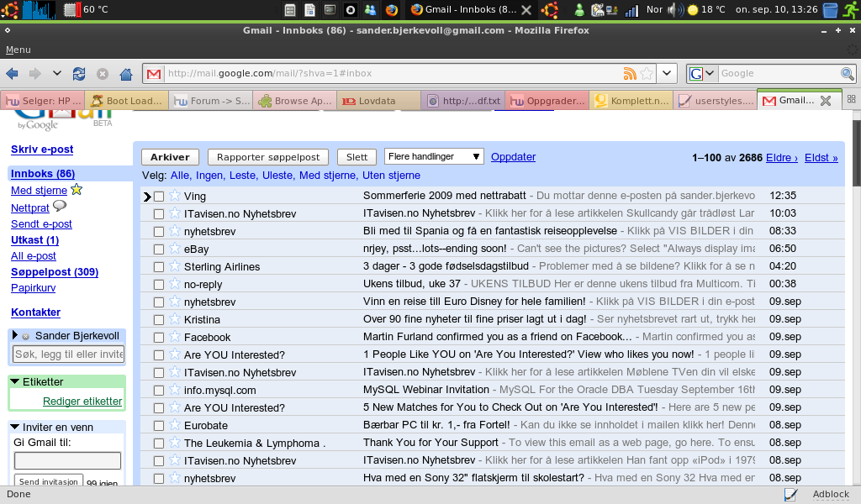861x504 pixels.
Task: Switch to the Boot Load... tab
Action: coord(128,100)
